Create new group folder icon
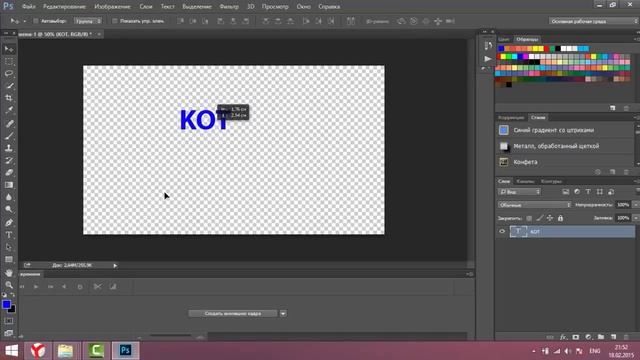Viewport: 640px width, 360px height. point(601,337)
